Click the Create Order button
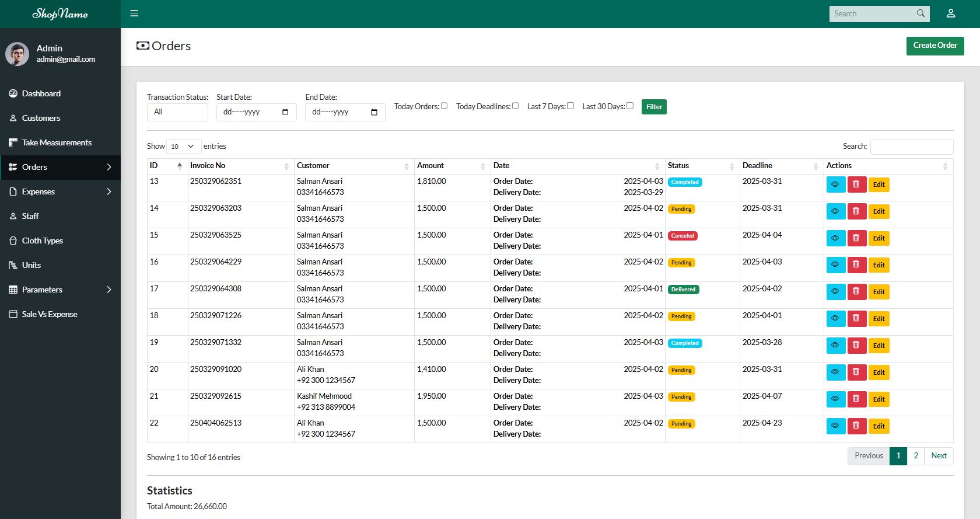 point(935,46)
